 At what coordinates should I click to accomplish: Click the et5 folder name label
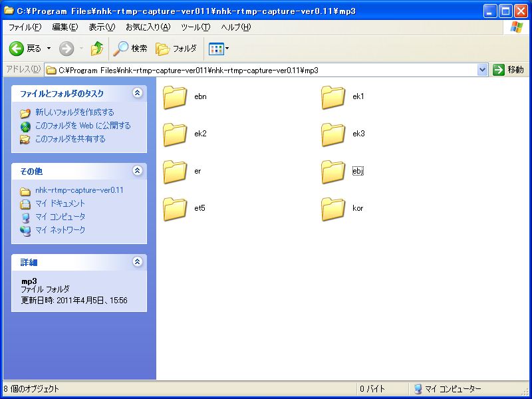(200, 208)
